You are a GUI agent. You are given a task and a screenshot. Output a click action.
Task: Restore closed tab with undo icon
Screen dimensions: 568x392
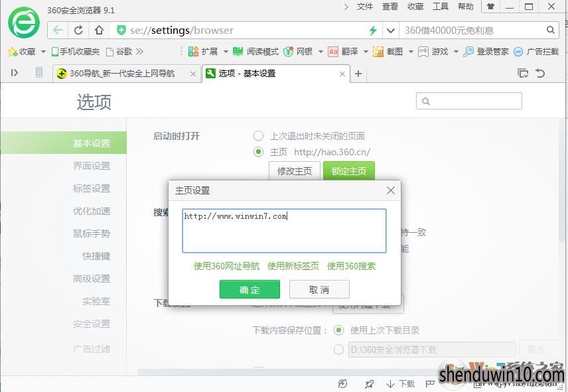point(540,73)
